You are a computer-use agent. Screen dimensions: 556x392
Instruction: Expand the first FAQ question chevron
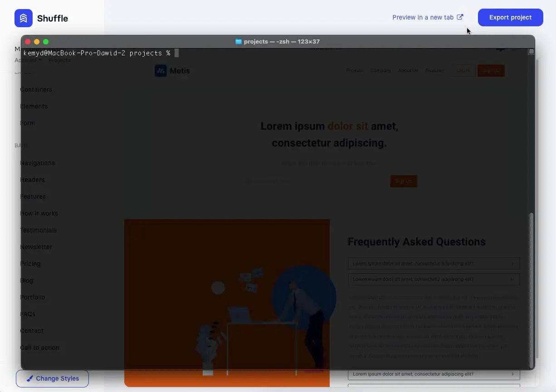click(x=512, y=264)
